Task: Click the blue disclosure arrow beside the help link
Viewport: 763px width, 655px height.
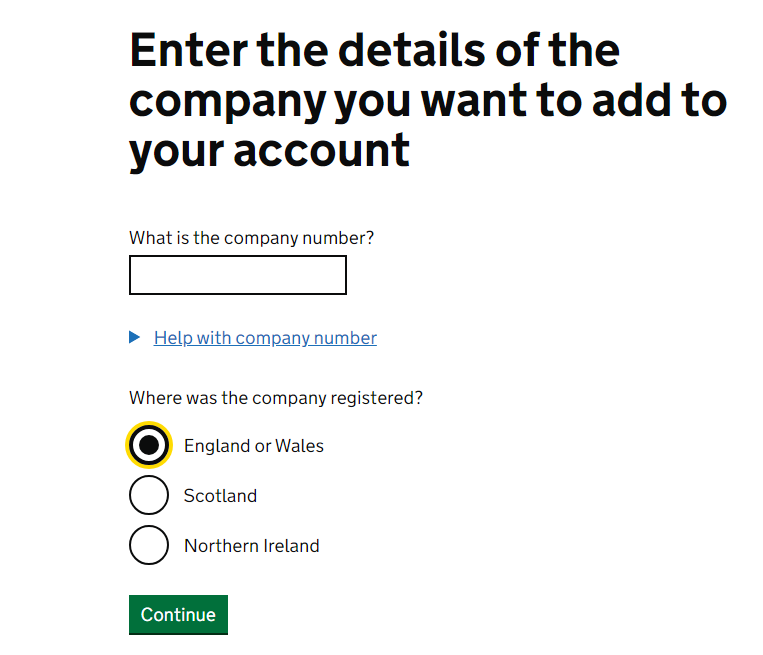Action: (x=135, y=338)
